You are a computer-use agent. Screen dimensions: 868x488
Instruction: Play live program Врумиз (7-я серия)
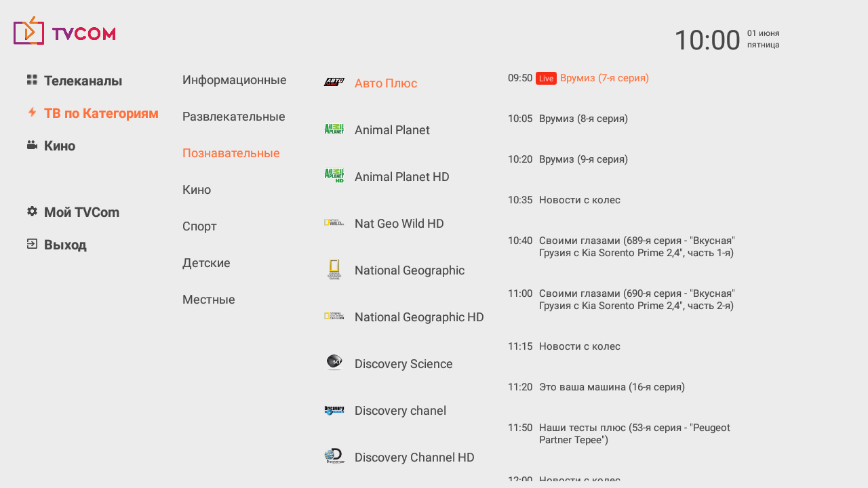(604, 78)
